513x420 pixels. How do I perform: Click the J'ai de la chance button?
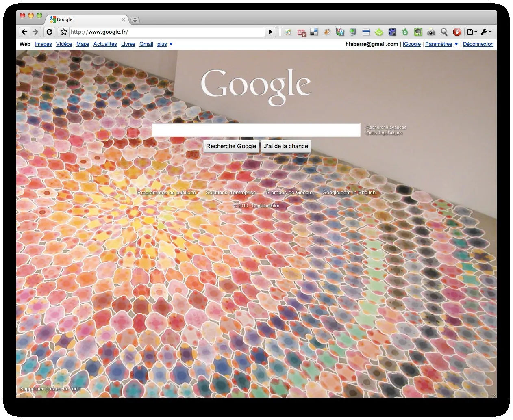(x=286, y=146)
